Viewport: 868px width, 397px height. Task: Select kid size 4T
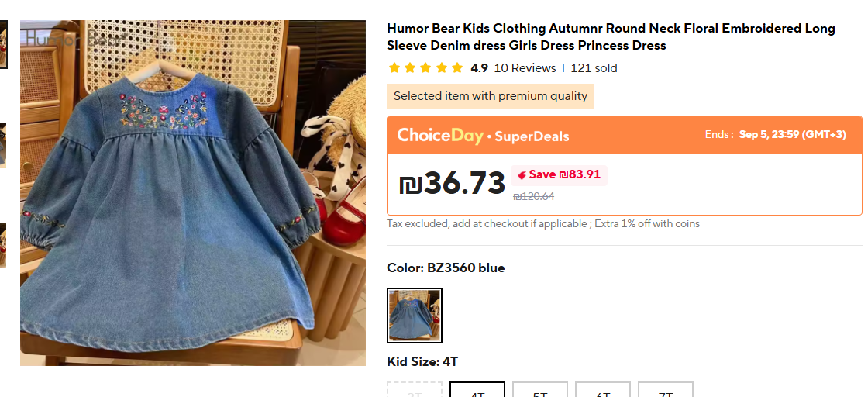[x=477, y=390]
